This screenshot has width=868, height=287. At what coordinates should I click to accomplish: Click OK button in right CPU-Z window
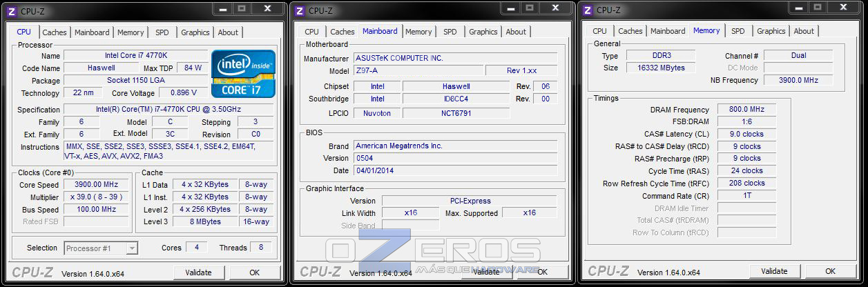pos(831,271)
